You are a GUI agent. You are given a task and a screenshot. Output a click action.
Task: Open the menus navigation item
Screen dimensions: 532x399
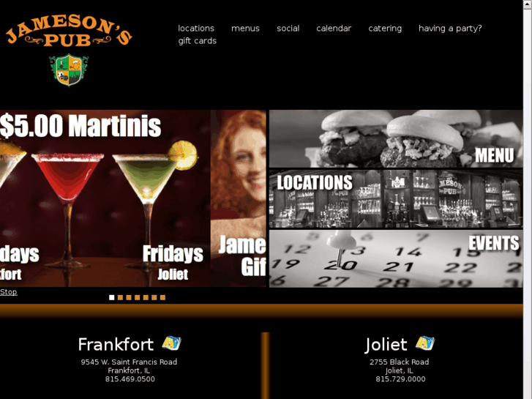(x=245, y=28)
